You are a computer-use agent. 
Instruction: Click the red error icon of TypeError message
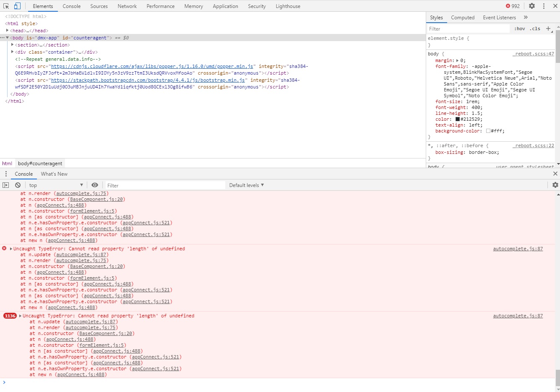(x=4, y=248)
